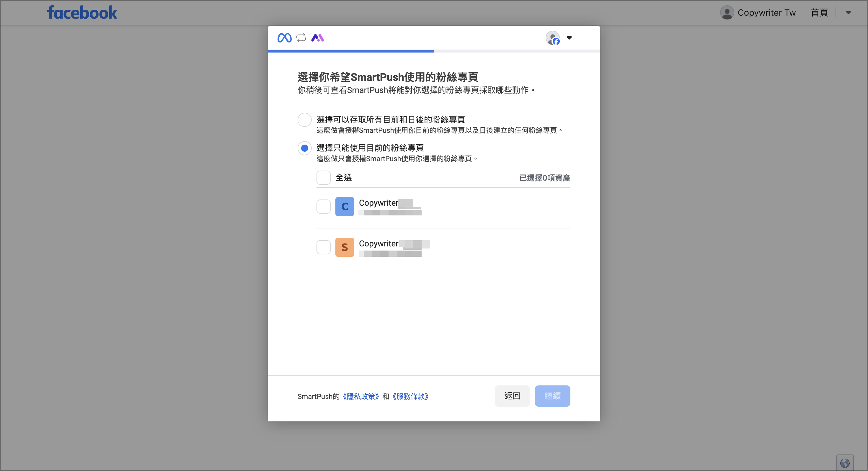868x471 pixels.
Task: Click the Meta infinity logo icon
Action: [x=284, y=38]
